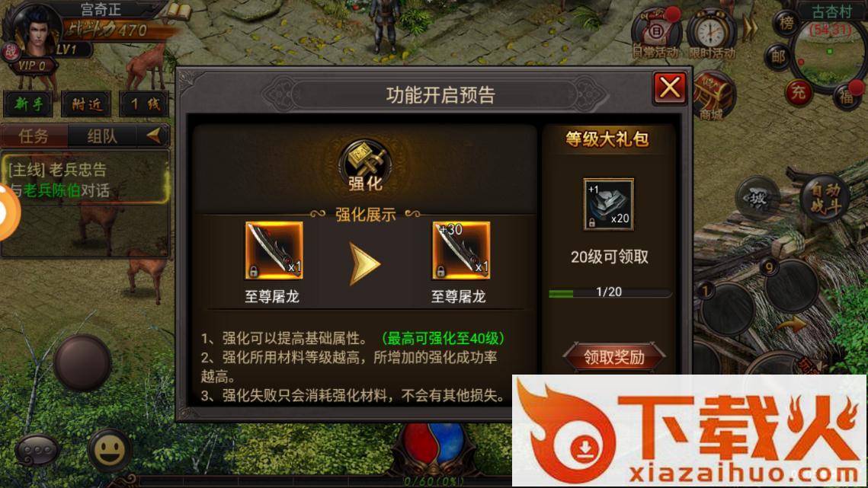Tap the 榜 ranking round icon
The height and width of the screenshot is (488, 868).
[786, 24]
